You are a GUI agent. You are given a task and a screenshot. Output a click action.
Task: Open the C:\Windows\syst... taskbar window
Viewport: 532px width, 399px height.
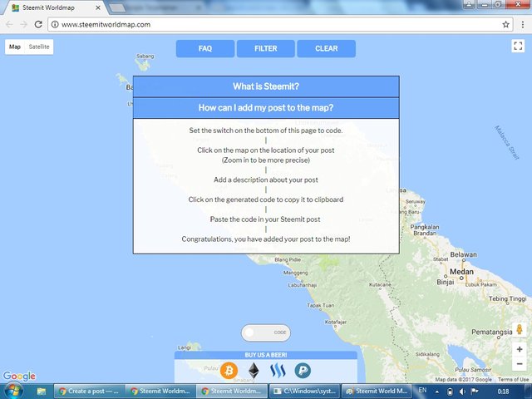[305, 392]
